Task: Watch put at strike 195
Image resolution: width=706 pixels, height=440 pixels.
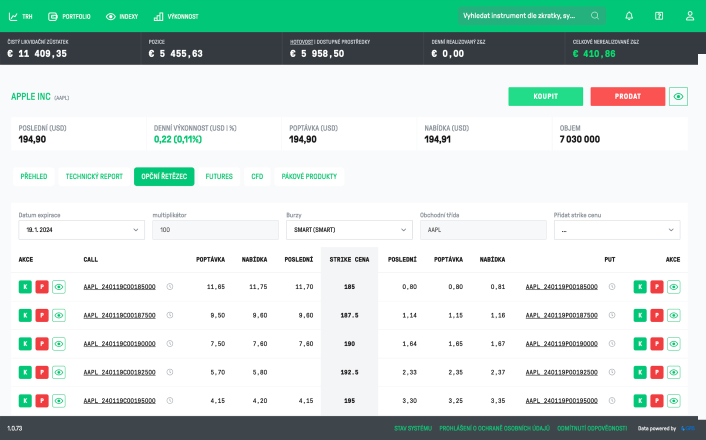Action: [674, 400]
